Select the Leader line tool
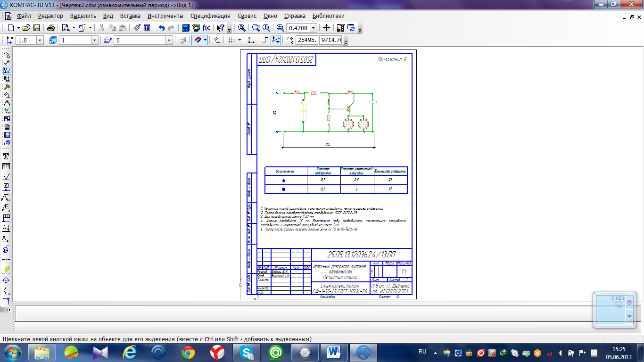Image resolution: width=644 pixels, height=362 pixels. [x=7, y=197]
